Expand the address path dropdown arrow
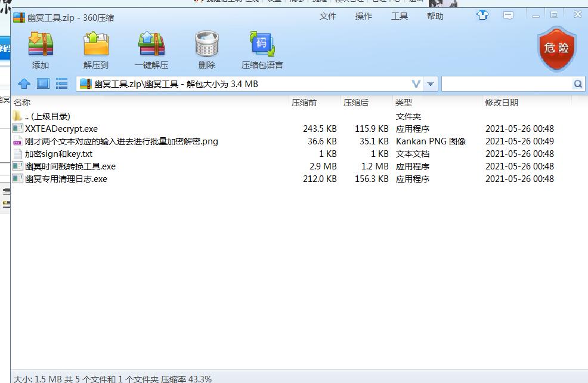 [431, 84]
